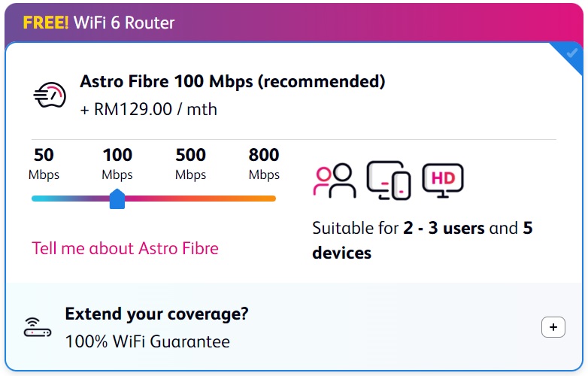Click the RM129.00 / mth price text
The height and width of the screenshot is (376, 588).
pos(148,110)
